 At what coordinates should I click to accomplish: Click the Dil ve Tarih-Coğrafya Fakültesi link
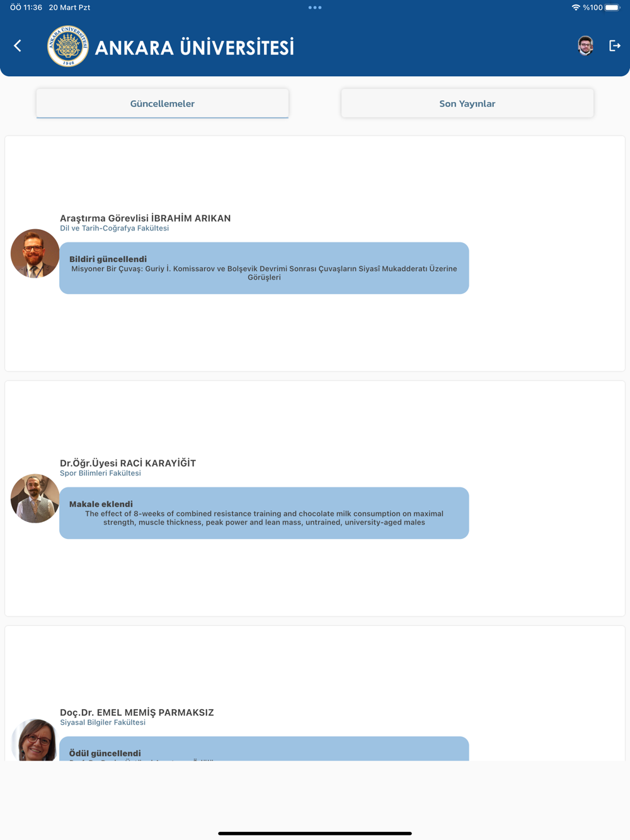click(115, 228)
